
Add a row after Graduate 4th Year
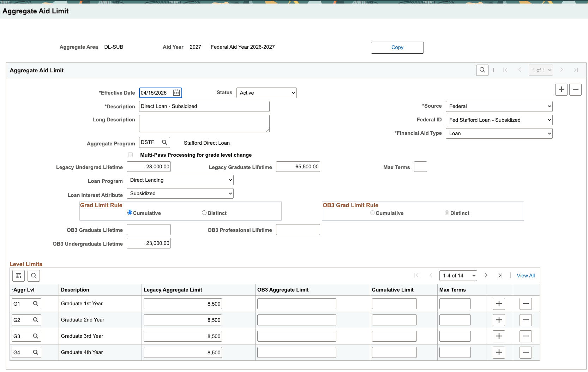tap(499, 353)
